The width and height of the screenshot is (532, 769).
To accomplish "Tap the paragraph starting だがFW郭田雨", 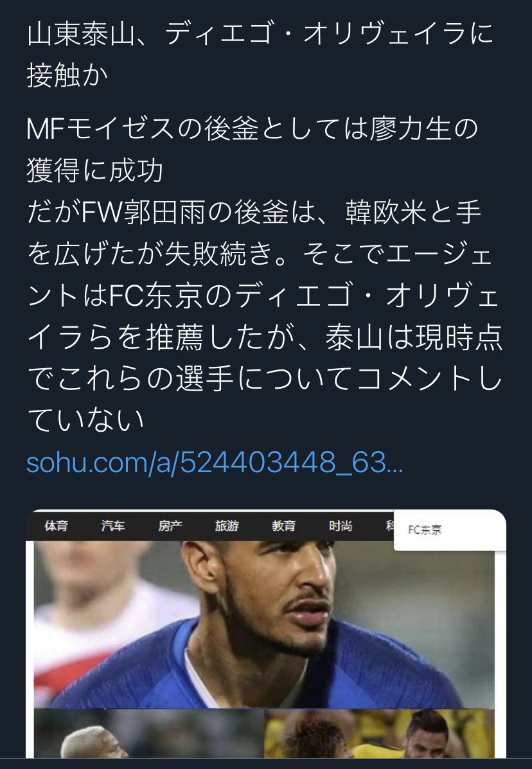I will 265,316.
